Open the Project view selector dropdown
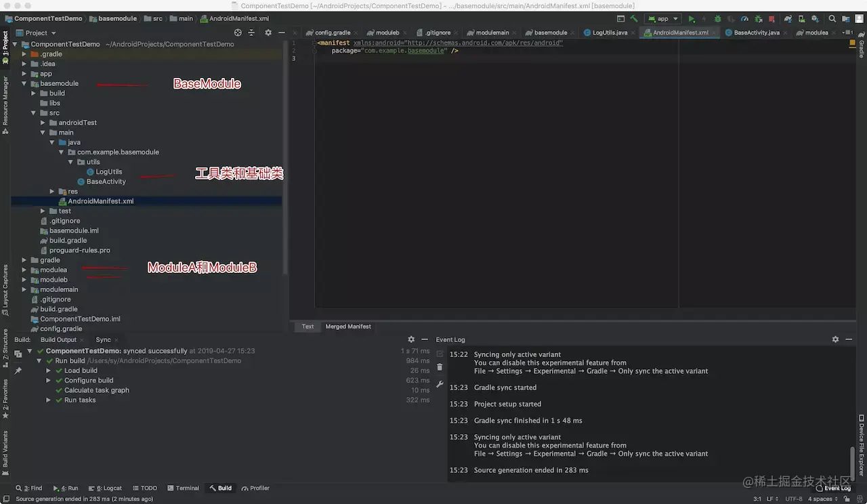Screen dimensions: 867x504 (37, 33)
